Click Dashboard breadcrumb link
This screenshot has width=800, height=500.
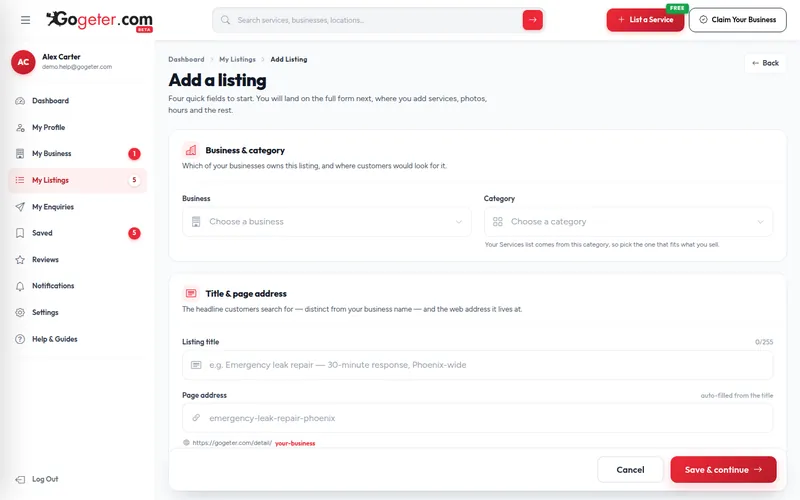[186, 60]
